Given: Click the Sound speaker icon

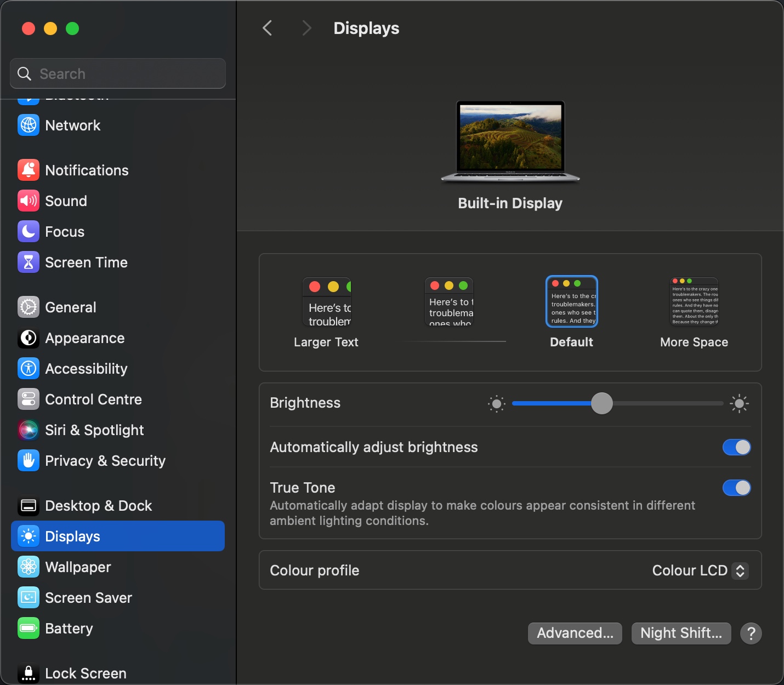Looking at the screenshot, I should [29, 201].
